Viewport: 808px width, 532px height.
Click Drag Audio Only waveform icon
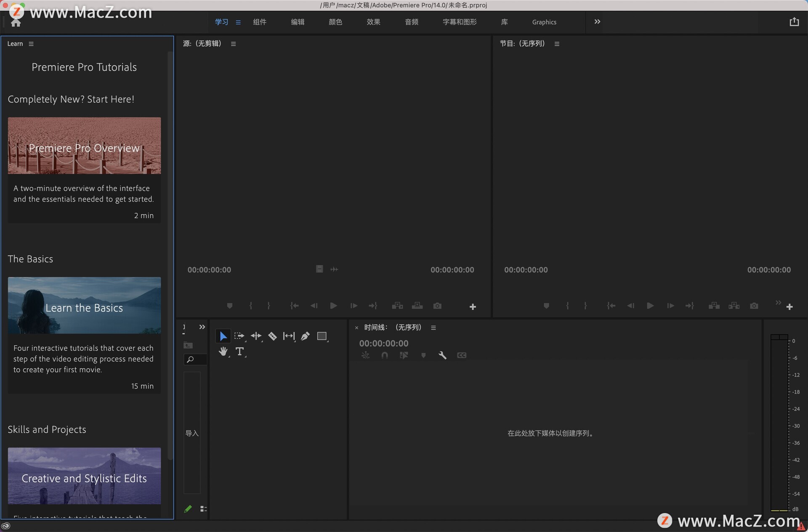(x=334, y=269)
